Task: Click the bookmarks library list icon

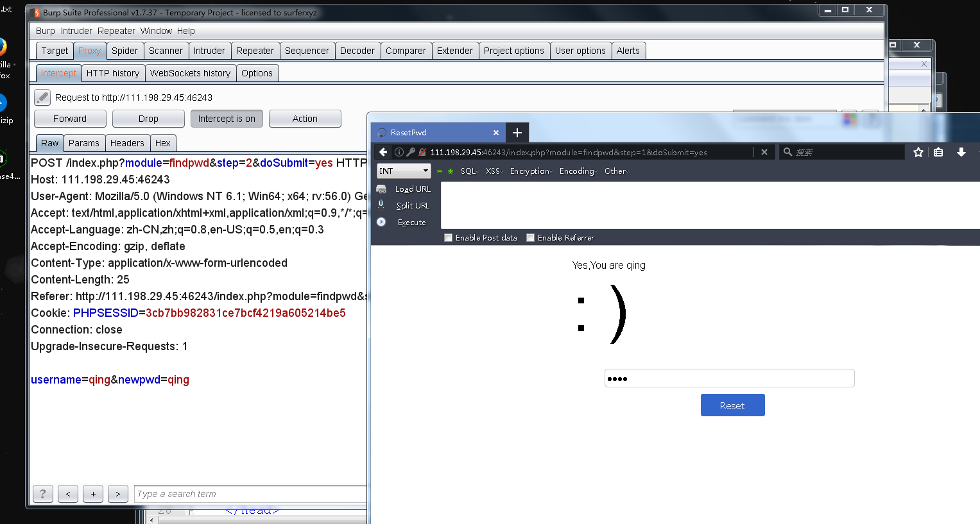Action: click(938, 152)
